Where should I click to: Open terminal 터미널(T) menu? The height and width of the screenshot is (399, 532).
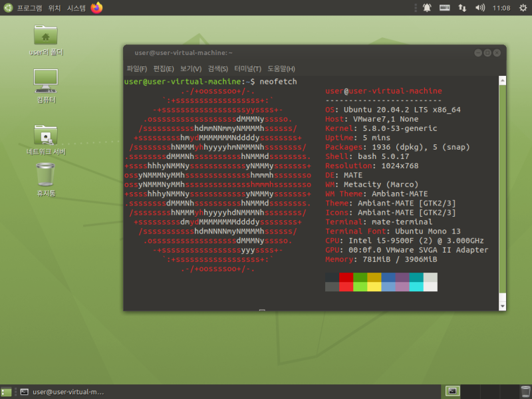coord(247,69)
